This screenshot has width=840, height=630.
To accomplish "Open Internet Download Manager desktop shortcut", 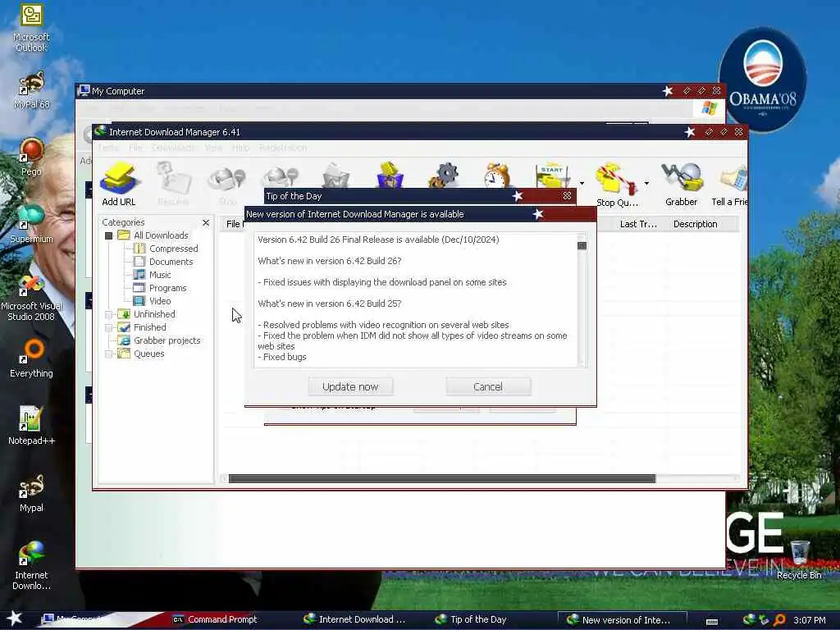I will tap(31, 566).
